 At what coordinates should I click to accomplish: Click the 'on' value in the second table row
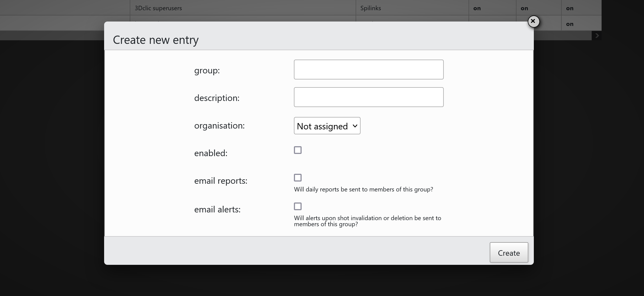click(570, 24)
